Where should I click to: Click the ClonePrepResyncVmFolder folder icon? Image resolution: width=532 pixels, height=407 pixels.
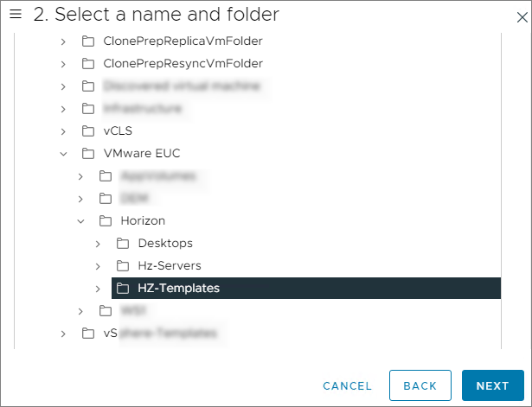(87, 63)
